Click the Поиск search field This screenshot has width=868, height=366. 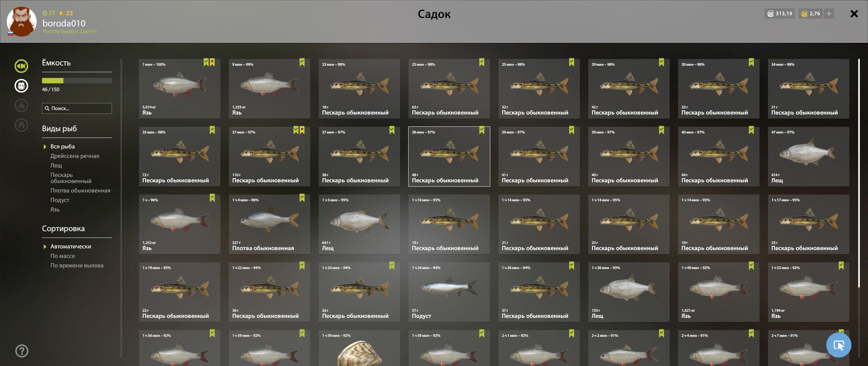coord(77,108)
